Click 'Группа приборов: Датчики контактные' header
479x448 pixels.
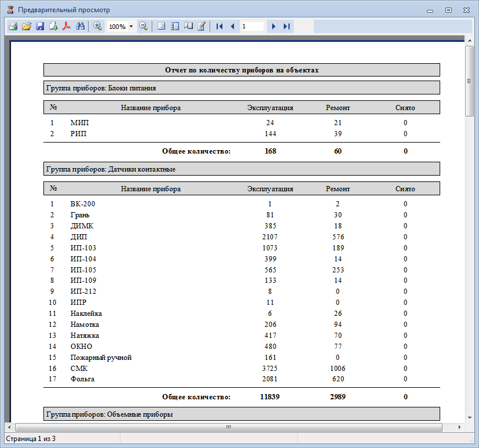[242, 169]
